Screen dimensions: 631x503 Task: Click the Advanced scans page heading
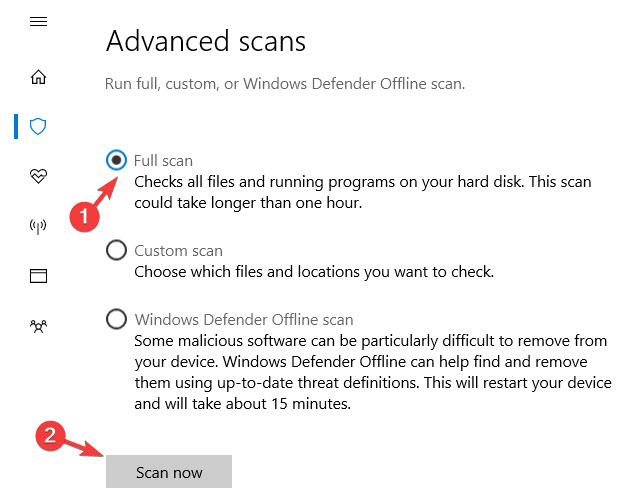(x=205, y=41)
